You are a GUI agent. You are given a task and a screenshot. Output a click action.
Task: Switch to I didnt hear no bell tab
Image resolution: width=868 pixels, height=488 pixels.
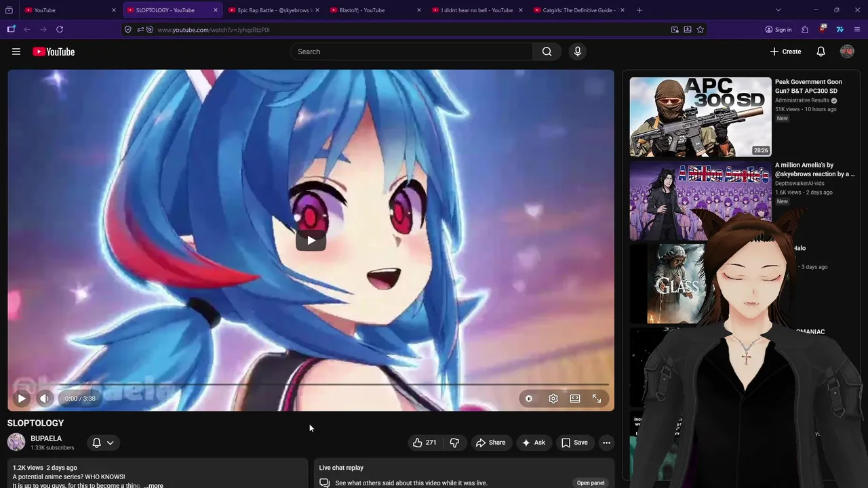coord(477,10)
